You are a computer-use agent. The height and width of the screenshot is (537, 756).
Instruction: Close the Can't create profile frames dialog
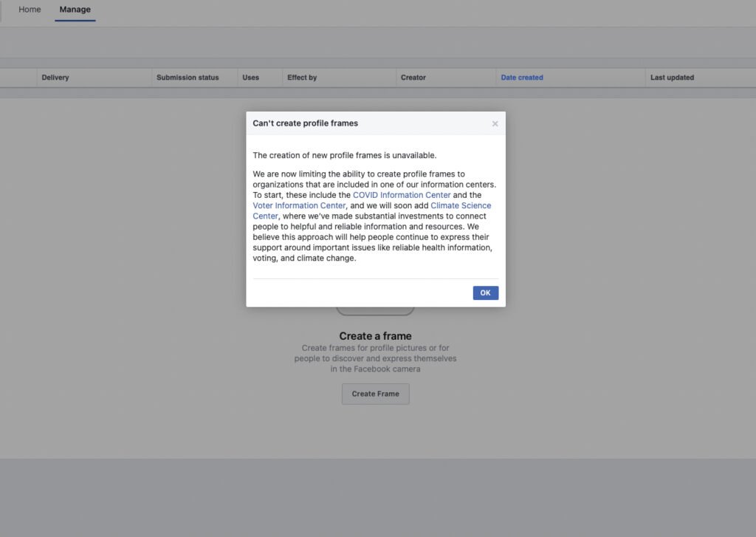coord(495,124)
